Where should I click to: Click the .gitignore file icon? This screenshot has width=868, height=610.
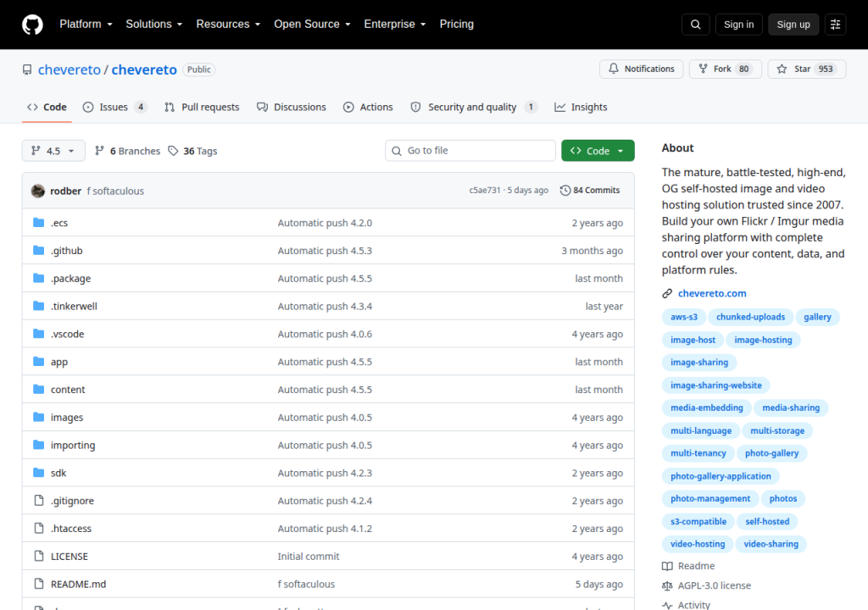(x=39, y=501)
